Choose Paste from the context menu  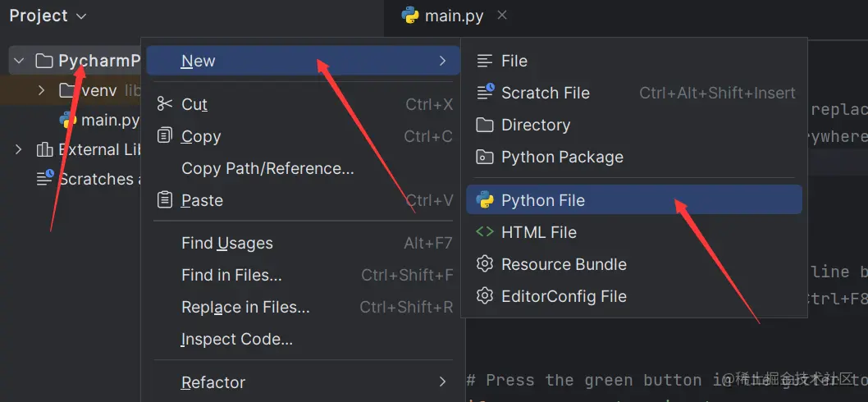tap(303, 200)
